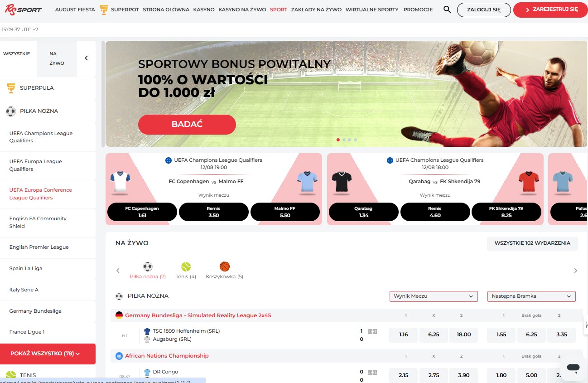Click the red Badać banner button
Screen dimensions: 588x383
pos(187,124)
